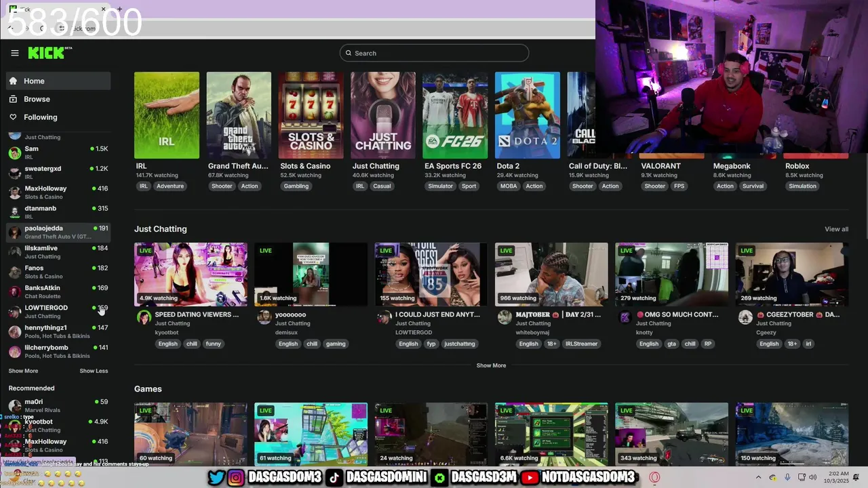Open VALORANT category title
Image resolution: width=868 pixels, height=488 pixels.
(x=660, y=166)
